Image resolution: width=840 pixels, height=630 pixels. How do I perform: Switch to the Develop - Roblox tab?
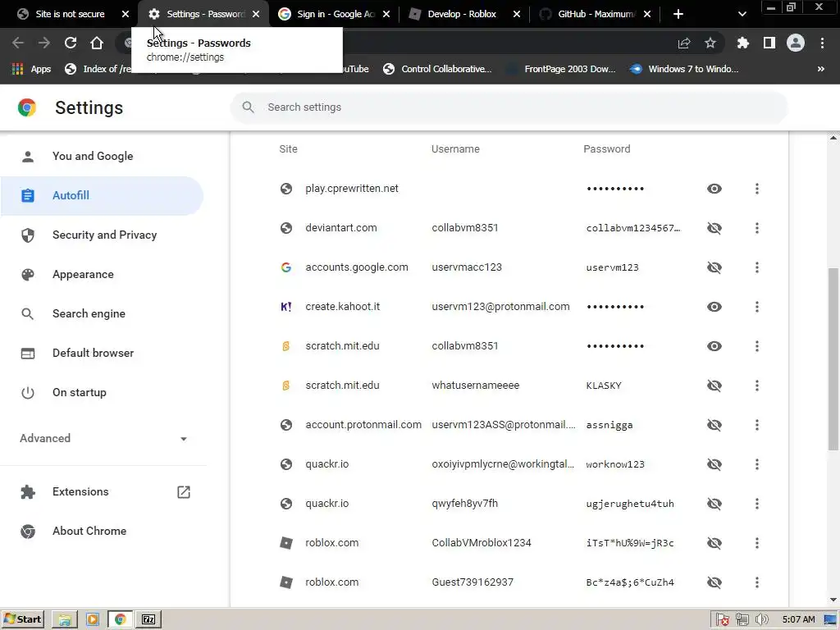(x=454, y=14)
